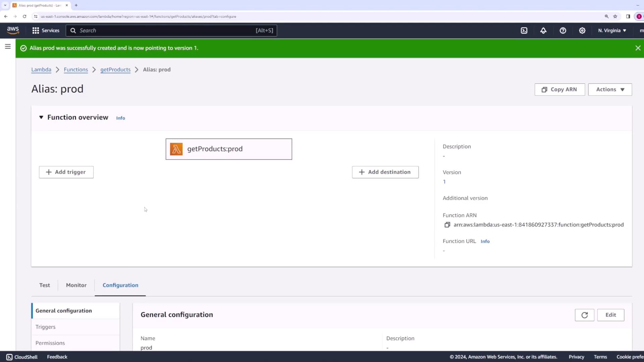
Task: Open the settings gear icon
Action: point(582,31)
